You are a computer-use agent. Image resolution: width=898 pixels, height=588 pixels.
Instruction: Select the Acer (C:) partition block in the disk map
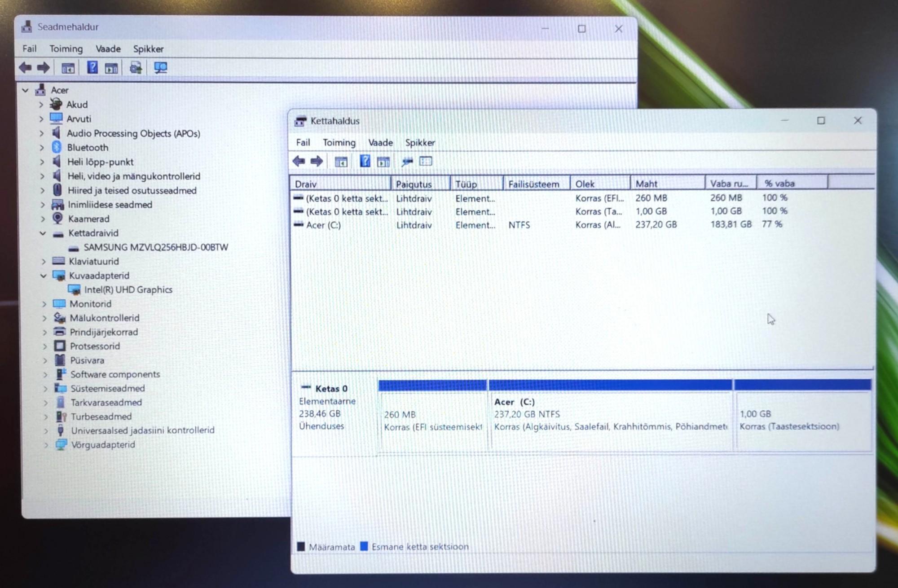[610, 415]
